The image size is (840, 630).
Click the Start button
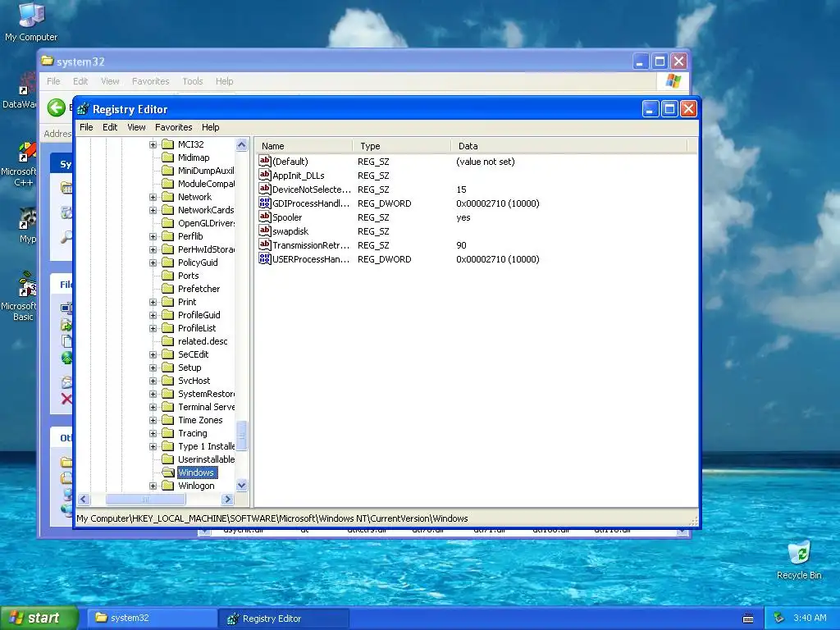tap(39, 619)
